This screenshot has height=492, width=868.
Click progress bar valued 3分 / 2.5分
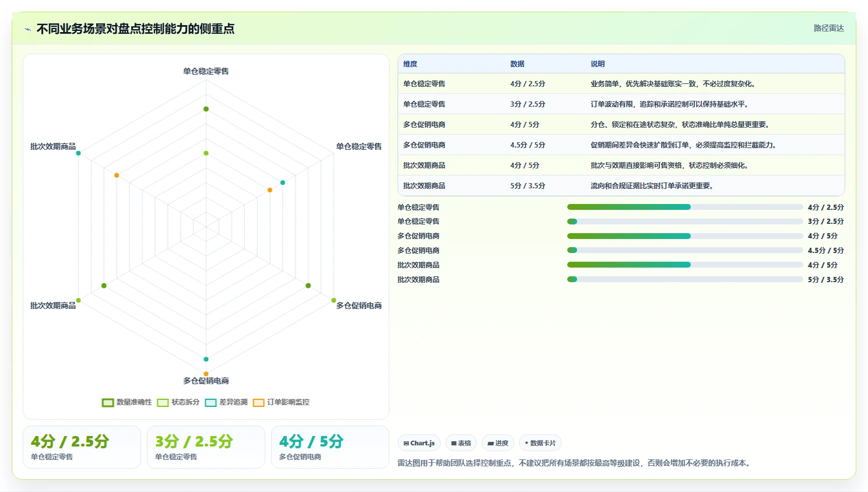(x=685, y=222)
